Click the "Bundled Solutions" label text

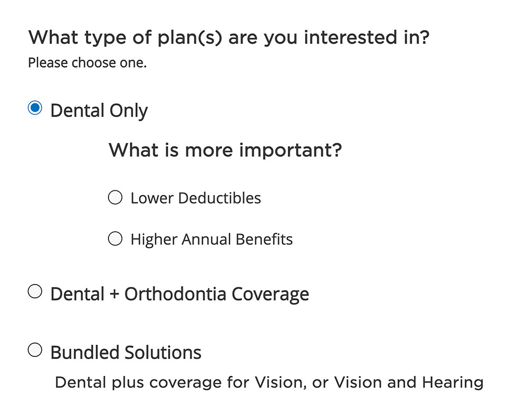[x=126, y=352]
